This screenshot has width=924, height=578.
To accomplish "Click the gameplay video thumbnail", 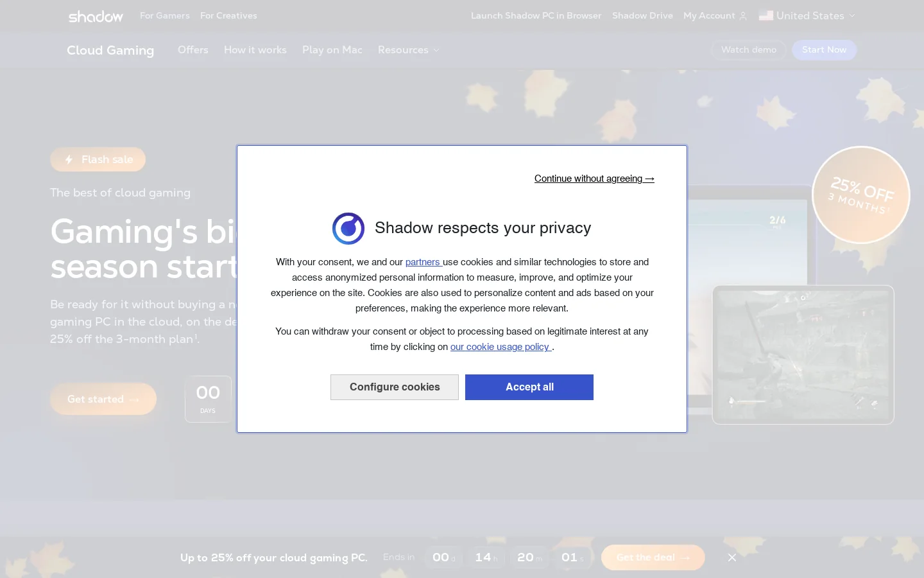I will tap(803, 355).
